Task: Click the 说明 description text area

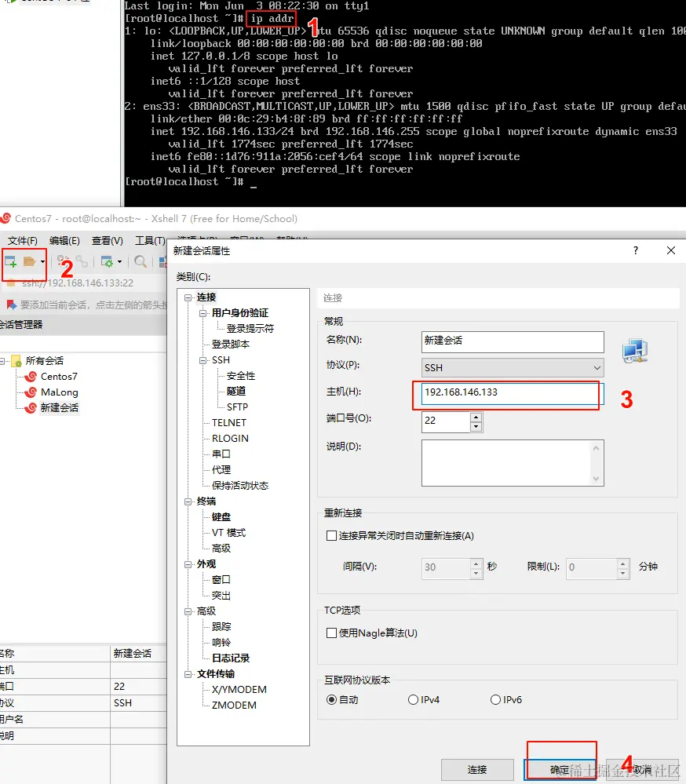Action: 513,463
